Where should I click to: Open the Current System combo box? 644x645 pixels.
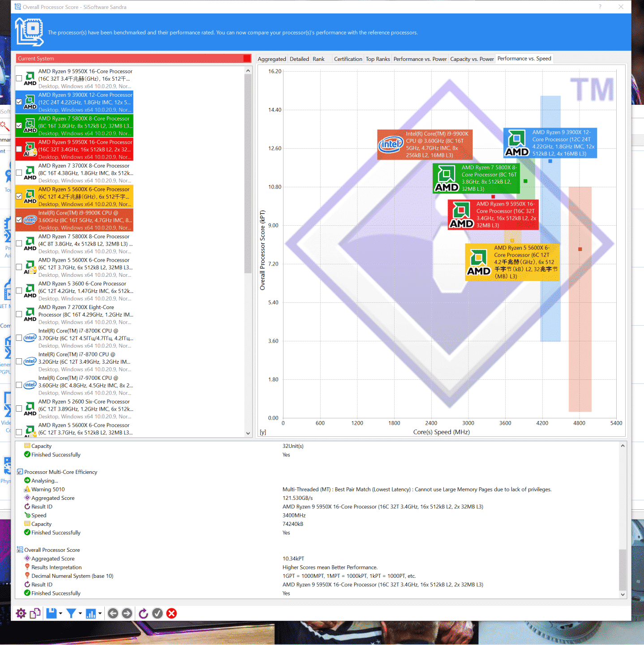(x=133, y=58)
